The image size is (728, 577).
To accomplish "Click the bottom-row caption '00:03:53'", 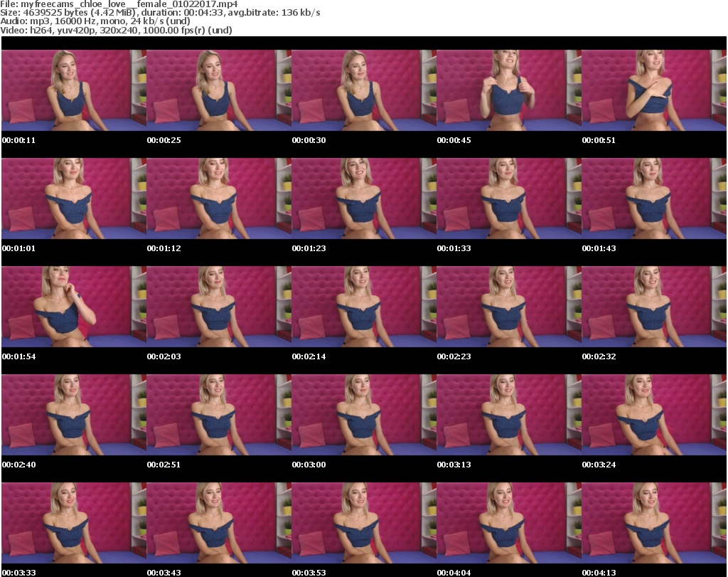I will tap(309, 573).
